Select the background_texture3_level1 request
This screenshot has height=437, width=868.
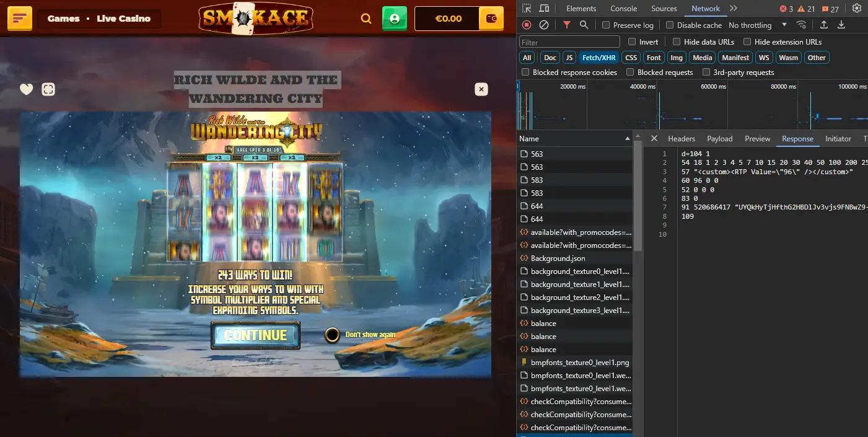[576, 311]
